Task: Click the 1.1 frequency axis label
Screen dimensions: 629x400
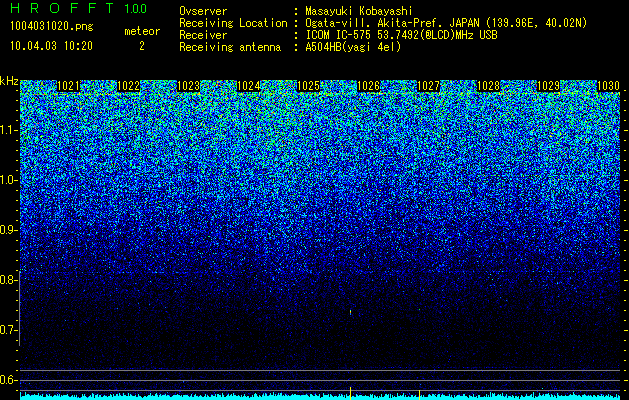Action: pyautogui.click(x=8, y=130)
